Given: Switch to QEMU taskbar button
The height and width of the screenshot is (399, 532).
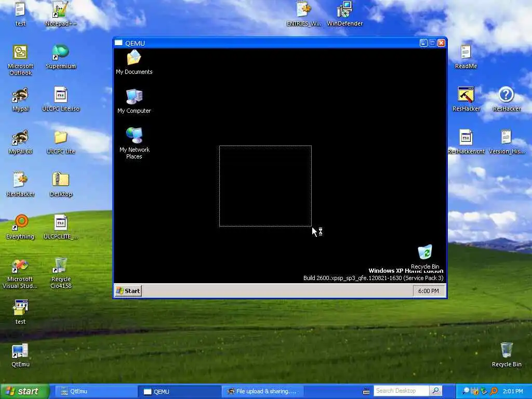Looking at the screenshot, I should pos(179,392).
